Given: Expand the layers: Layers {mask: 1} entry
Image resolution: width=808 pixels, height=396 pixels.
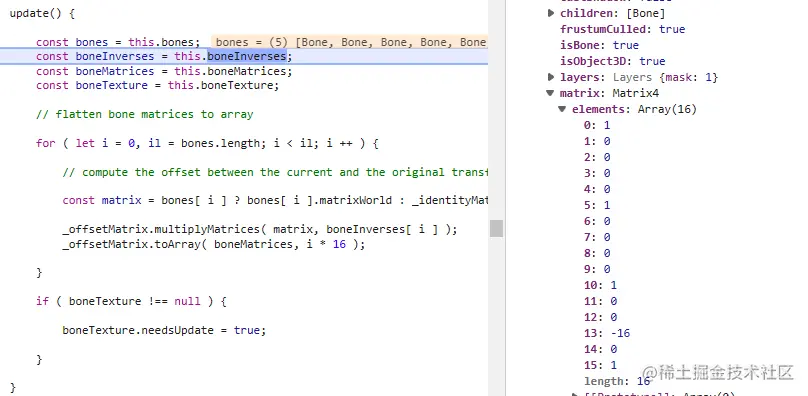Looking at the screenshot, I should (551, 77).
